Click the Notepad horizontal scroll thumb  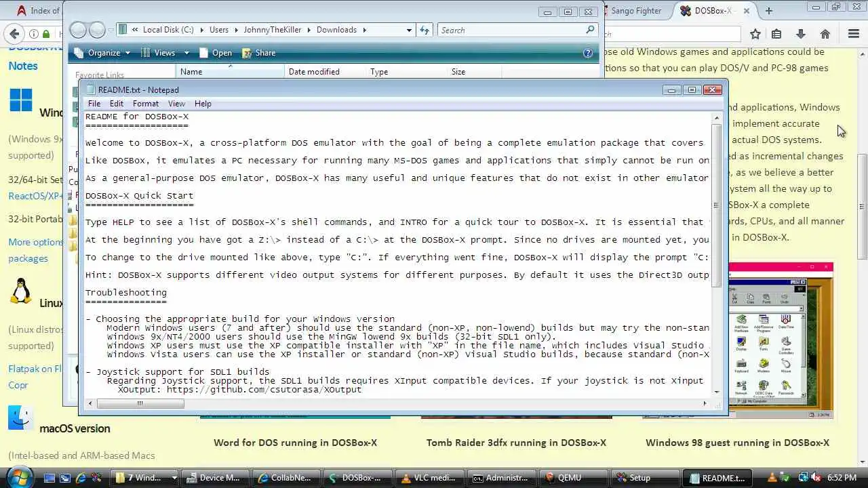[140, 403]
